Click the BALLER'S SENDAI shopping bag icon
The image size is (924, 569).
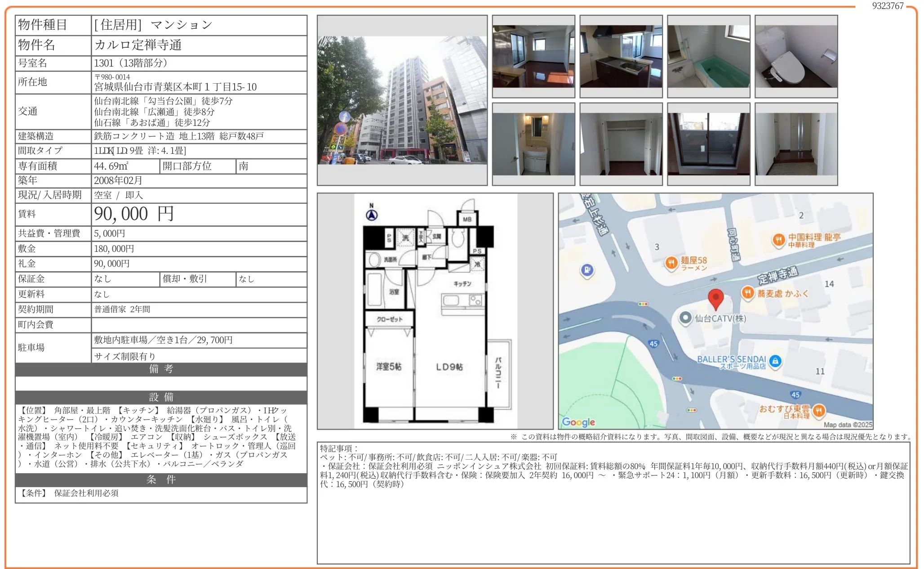775,361
